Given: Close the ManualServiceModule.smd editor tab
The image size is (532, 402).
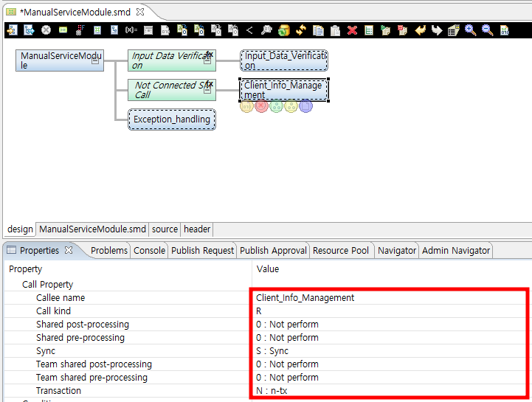Looking at the screenshot, I should pos(140,13).
